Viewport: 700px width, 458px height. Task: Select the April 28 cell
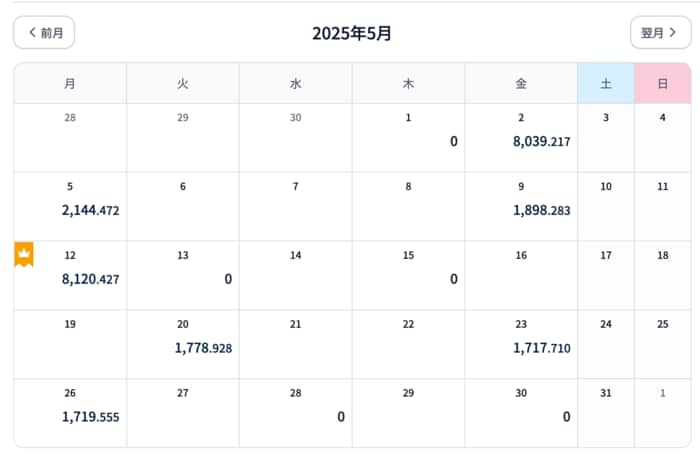click(x=70, y=138)
